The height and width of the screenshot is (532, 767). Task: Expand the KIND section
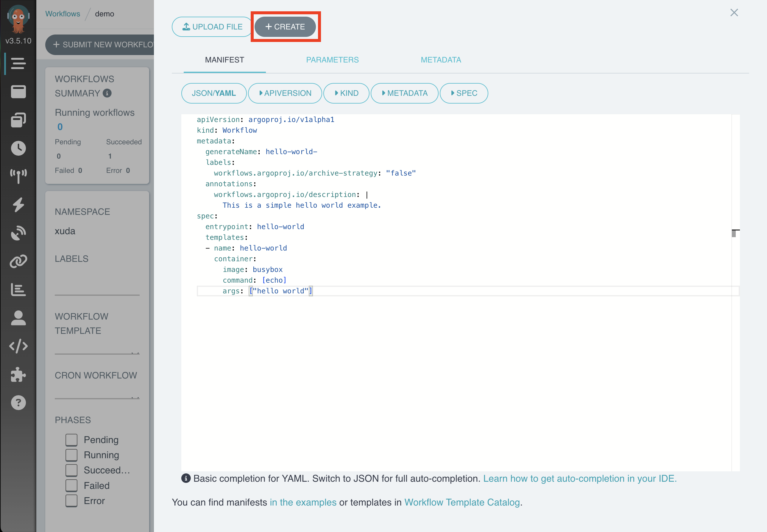(346, 93)
